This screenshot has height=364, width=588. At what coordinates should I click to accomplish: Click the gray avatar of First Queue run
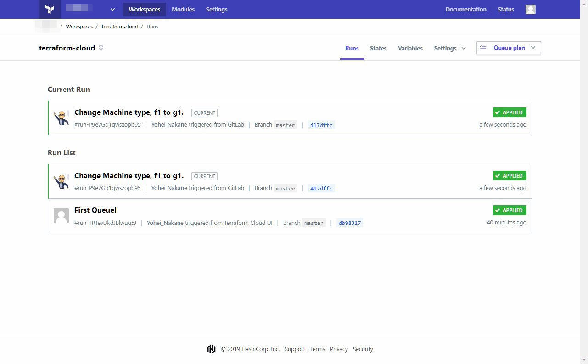pos(62,216)
